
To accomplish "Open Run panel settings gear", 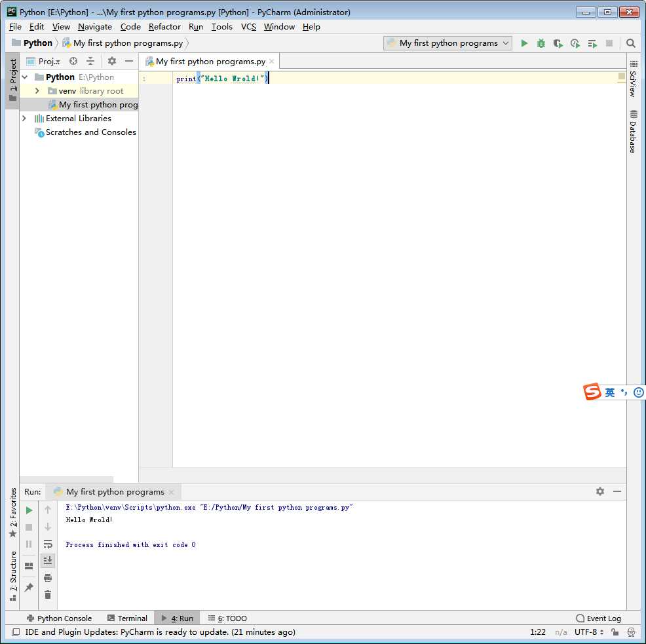I will (x=600, y=491).
